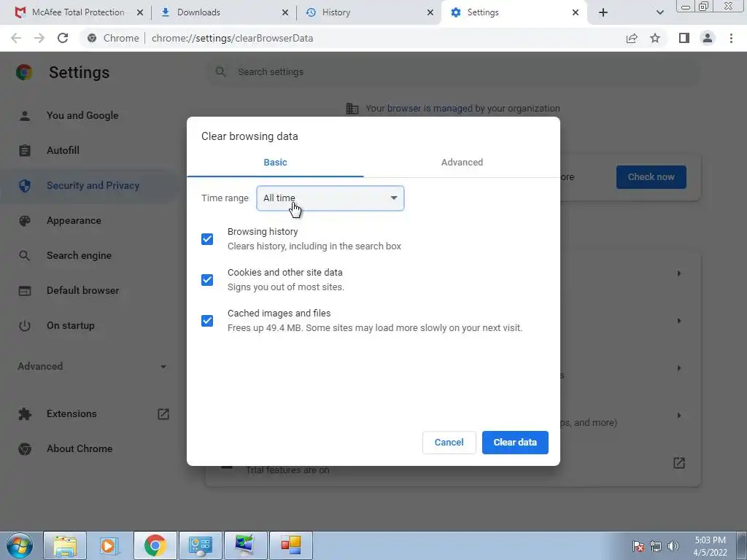Viewport: 747px width, 560px height.
Task: Click the Clear data button
Action: (x=515, y=443)
